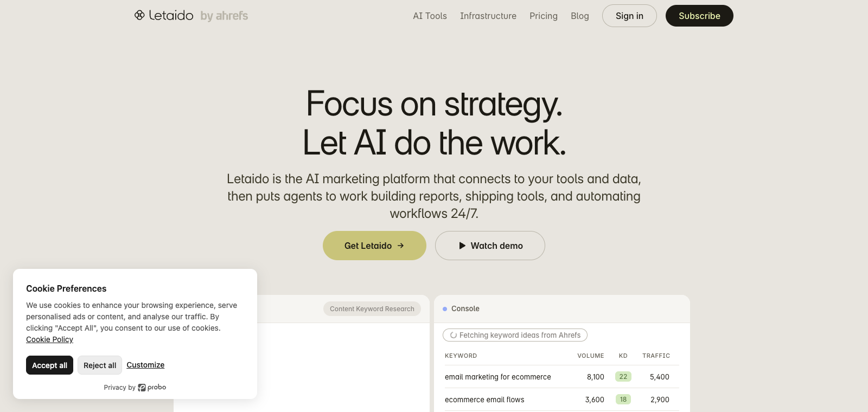Click the 'Privacy by' text

119,388
